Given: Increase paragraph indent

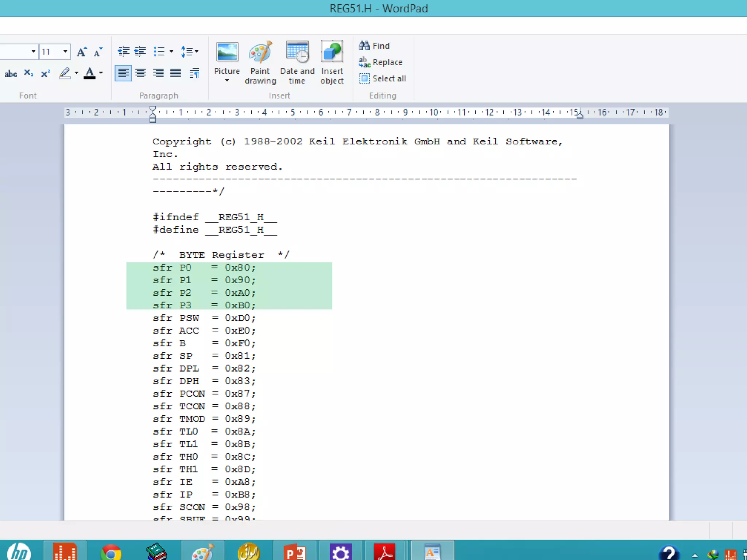Looking at the screenshot, I should click(x=140, y=52).
